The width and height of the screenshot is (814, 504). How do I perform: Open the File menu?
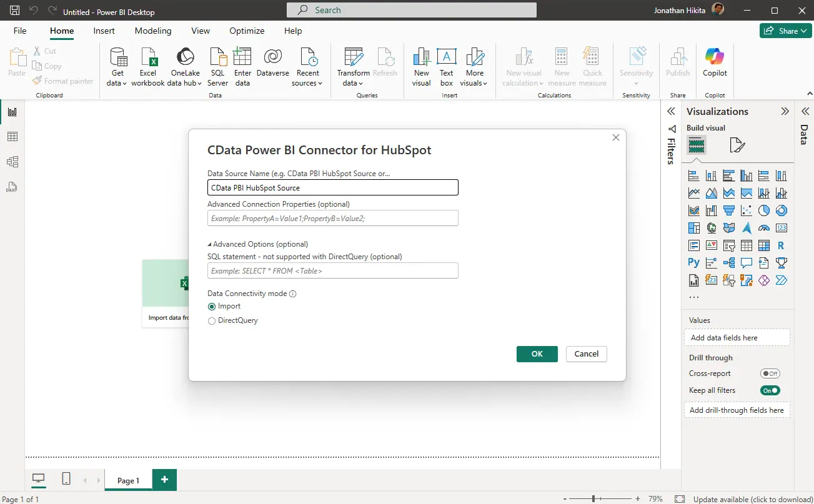20,31
